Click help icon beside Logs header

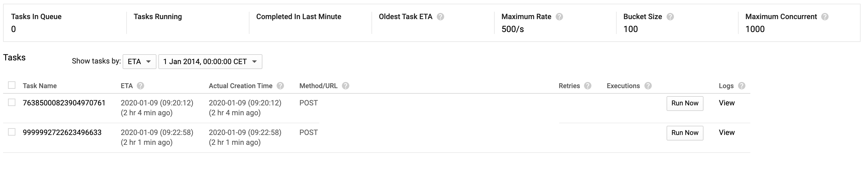pos(741,86)
